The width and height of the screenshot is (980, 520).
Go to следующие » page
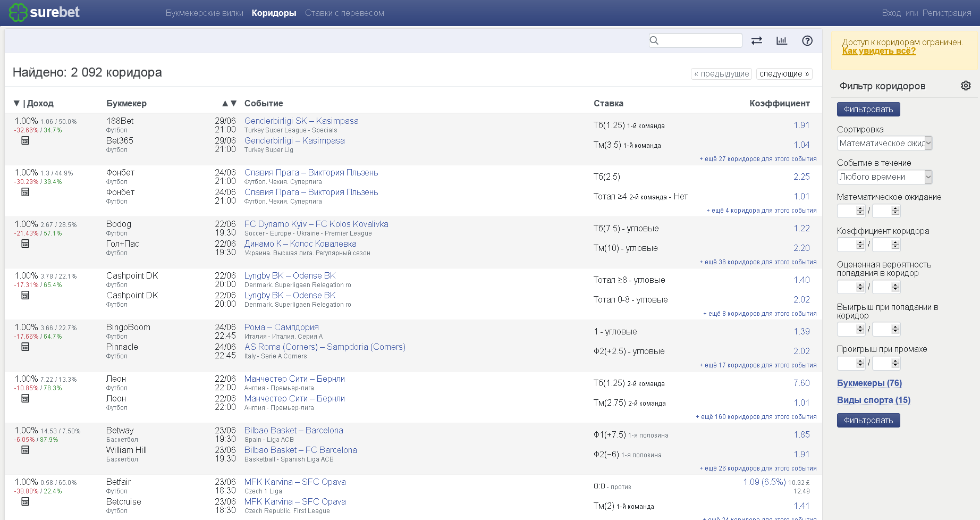click(784, 74)
